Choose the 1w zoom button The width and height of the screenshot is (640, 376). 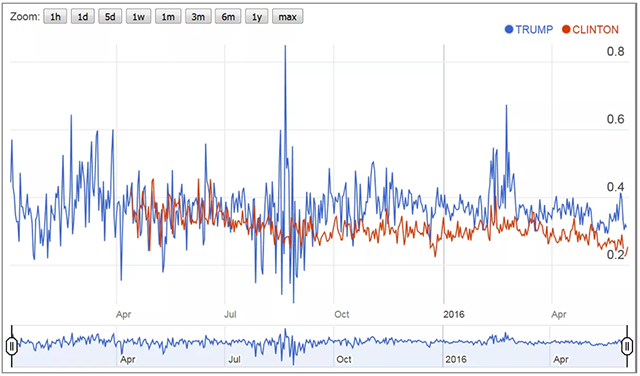click(138, 17)
